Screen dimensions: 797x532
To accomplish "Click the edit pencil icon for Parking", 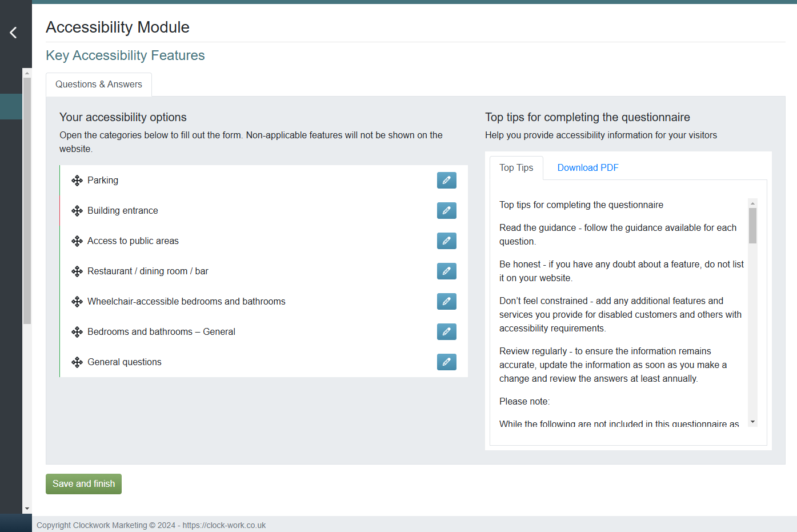I will tap(446, 180).
